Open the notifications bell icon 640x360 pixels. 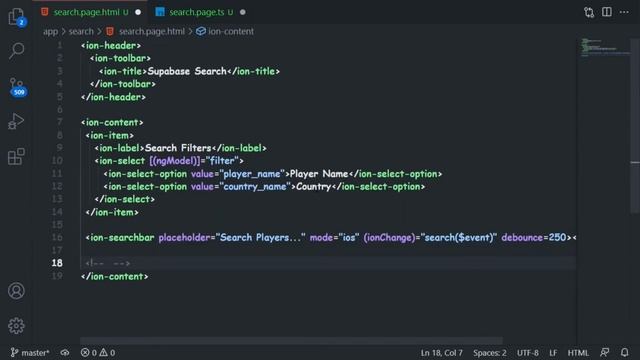tap(624, 352)
